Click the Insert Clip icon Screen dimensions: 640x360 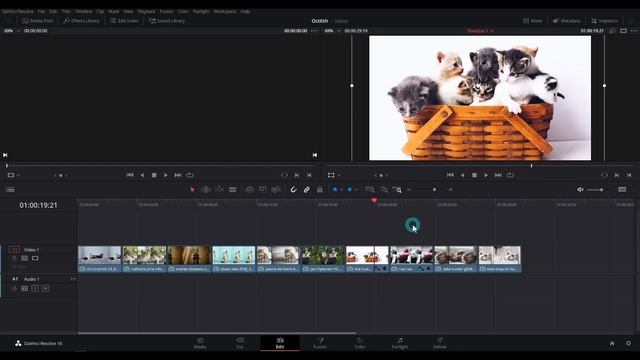coord(249,189)
